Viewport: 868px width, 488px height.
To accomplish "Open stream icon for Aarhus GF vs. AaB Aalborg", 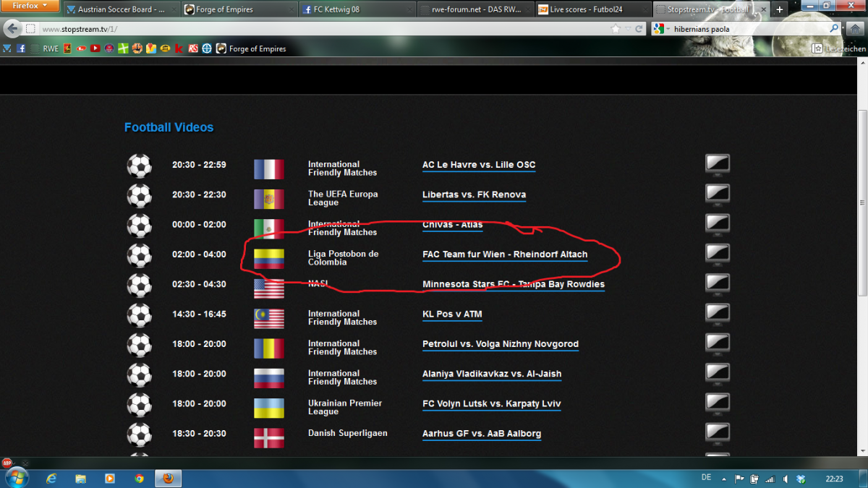I will click(x=718, y=433).
